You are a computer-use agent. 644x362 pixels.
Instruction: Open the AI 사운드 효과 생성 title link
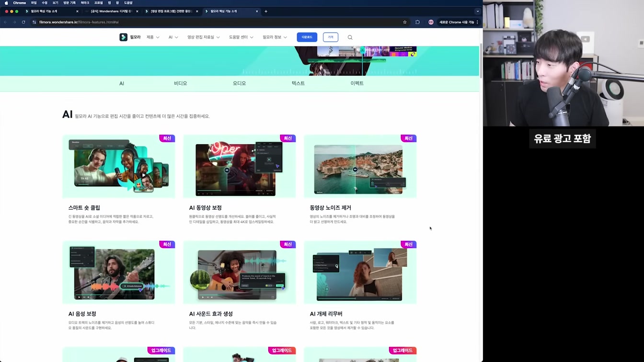(x=211, y=314)
